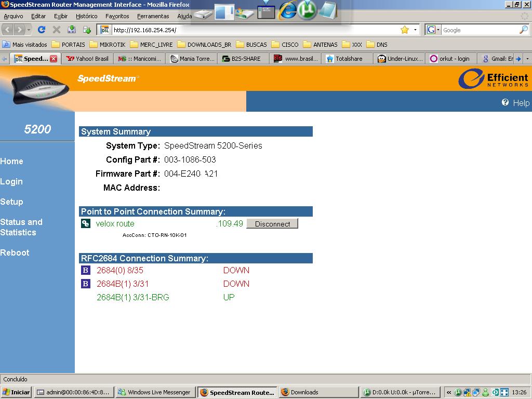This screenshot has height=399, width=532.
Task: Go to the Home router page
Action: click(11, 161)
